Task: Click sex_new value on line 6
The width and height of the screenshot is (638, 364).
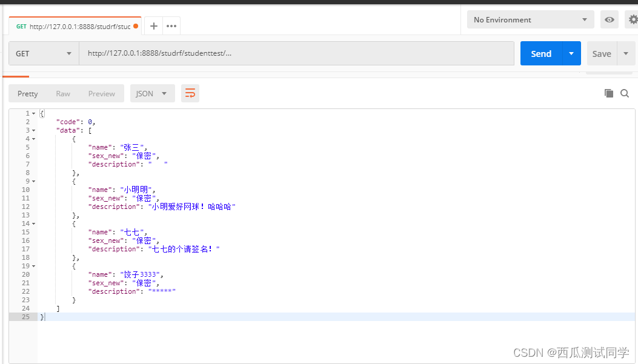Action: click(144, 156)
